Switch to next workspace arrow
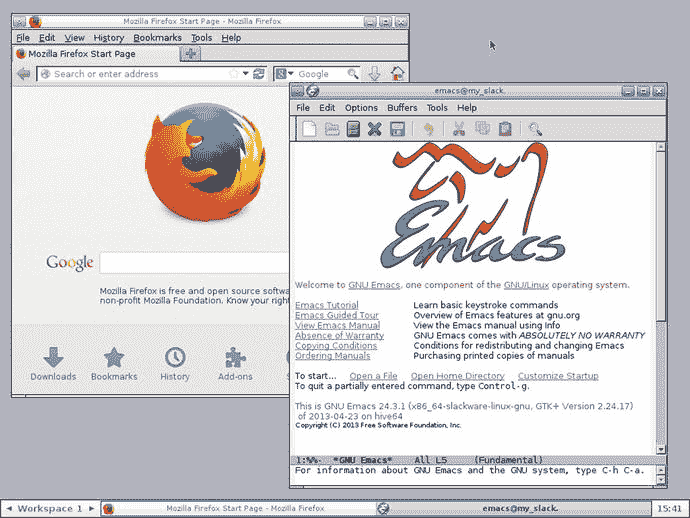The image size is (690, 518). tap(92, 509)
